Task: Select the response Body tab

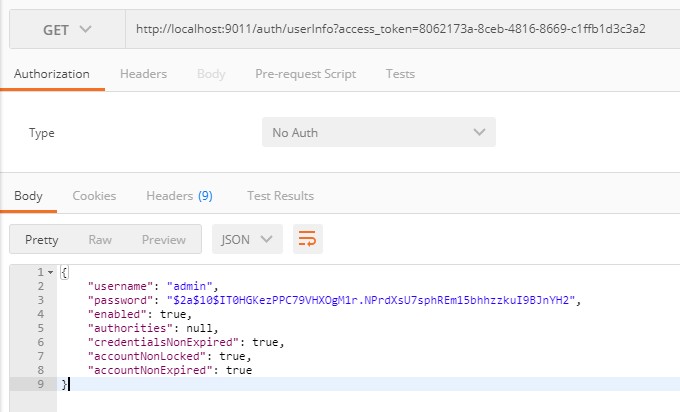Action: [28, 196]
